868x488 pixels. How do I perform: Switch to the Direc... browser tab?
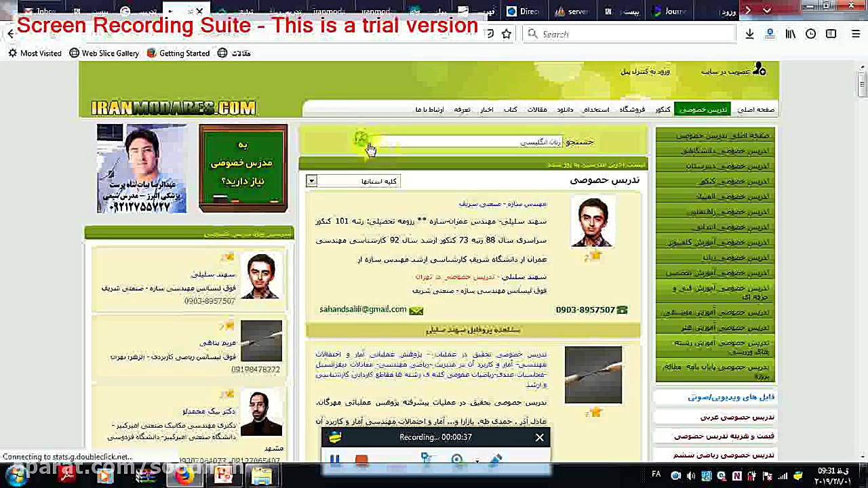525,11
